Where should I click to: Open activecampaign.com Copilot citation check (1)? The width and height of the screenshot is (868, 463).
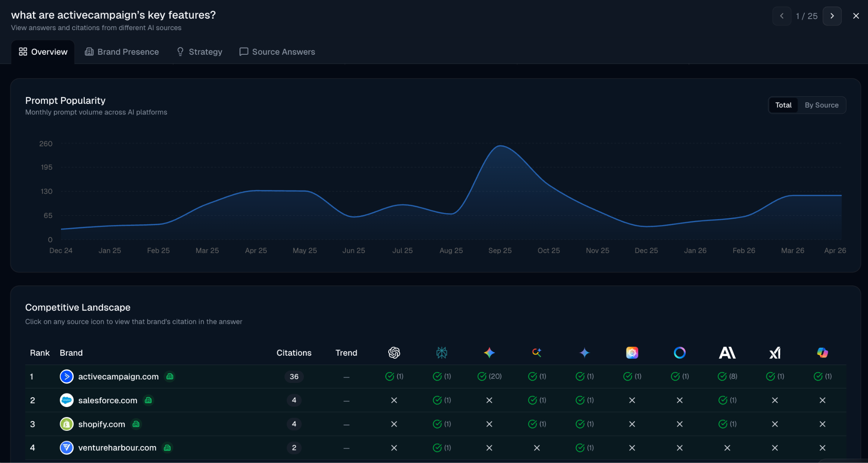(822, 377)
